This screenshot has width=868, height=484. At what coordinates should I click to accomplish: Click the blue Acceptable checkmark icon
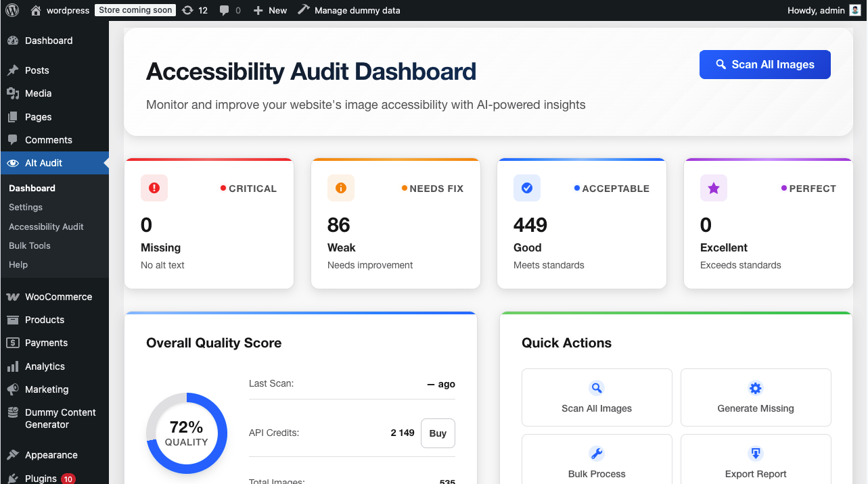pyautogui.click(x=527, y=188)
